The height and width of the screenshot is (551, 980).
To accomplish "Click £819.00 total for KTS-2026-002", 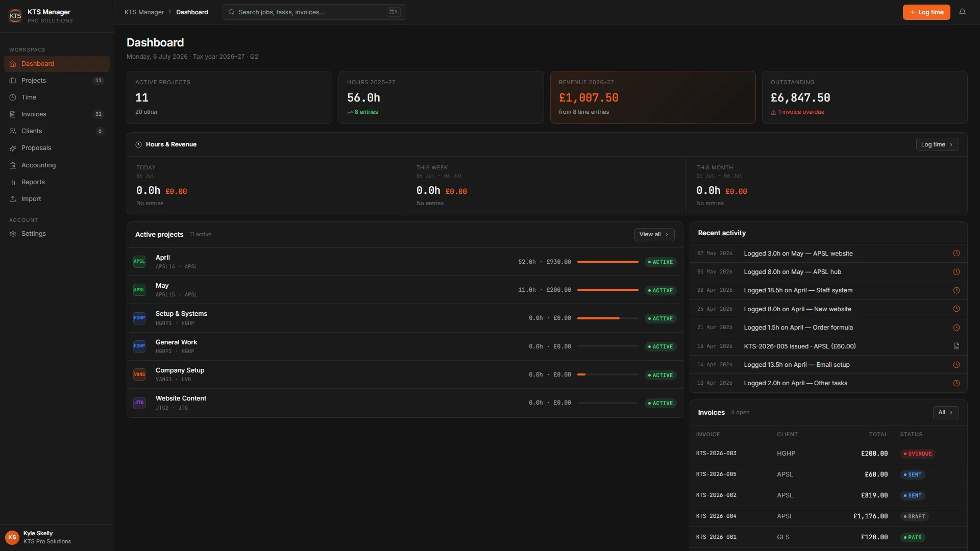I will pyautogui.click(x=874, y=495).
